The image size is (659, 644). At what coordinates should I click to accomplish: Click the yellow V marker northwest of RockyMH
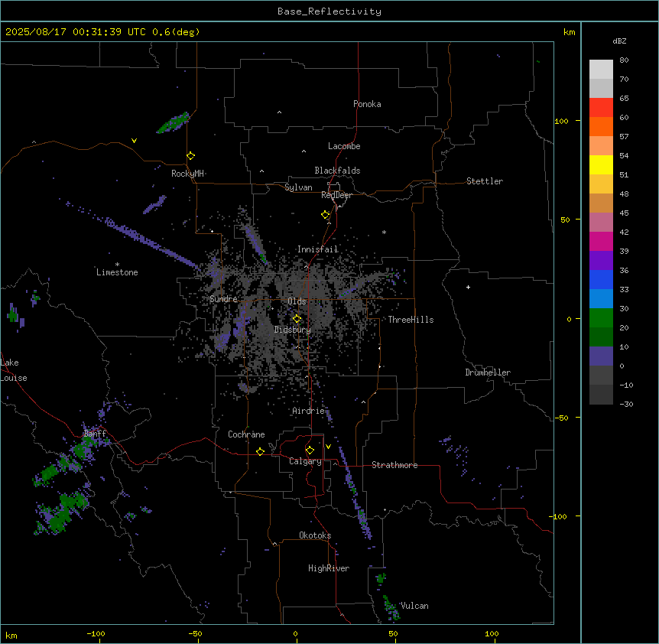click(134, 141)
